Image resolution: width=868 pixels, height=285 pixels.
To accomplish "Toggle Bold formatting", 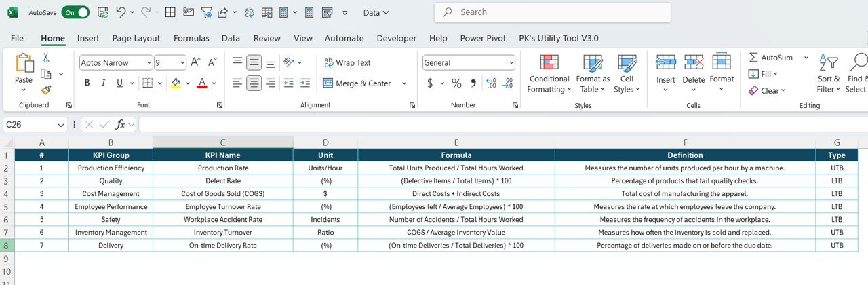I will pyautogui.click(x=87, y=83).
